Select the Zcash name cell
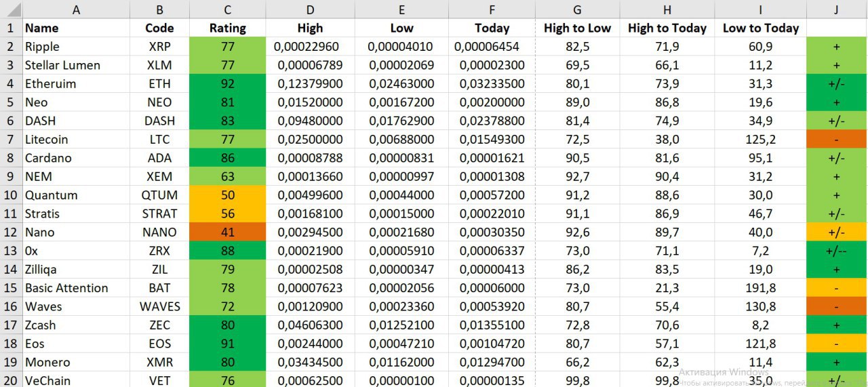 76,325
